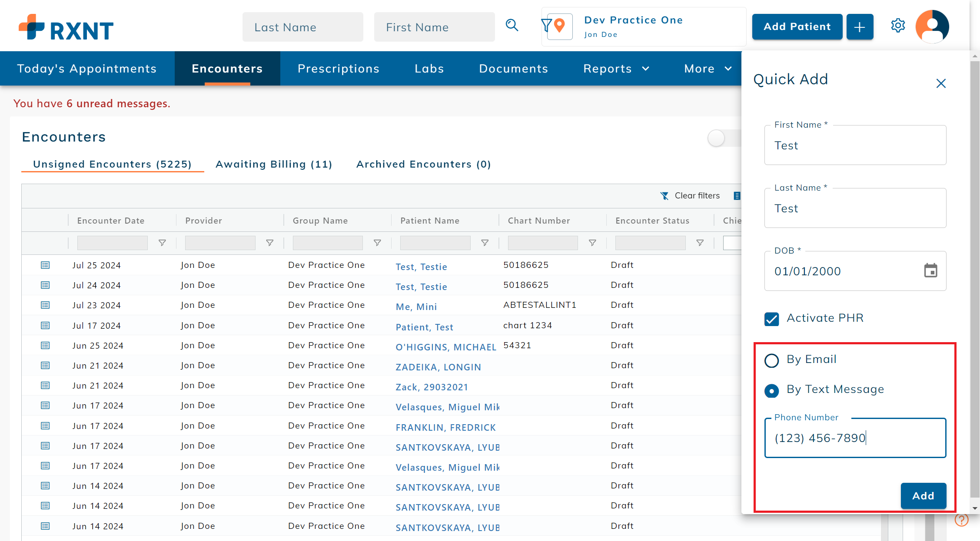
Task: Open the column list icon beside Clear filters
Action: (x=737, y=196)
